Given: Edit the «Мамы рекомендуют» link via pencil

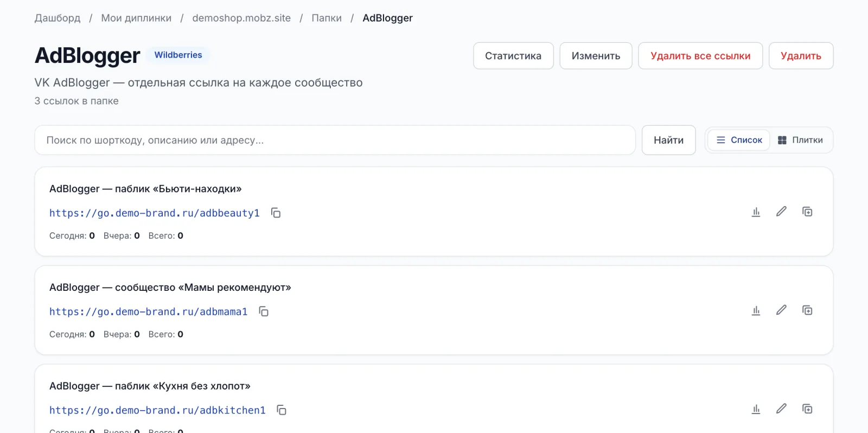Looking at the screenshot, I should click(781, 310).
